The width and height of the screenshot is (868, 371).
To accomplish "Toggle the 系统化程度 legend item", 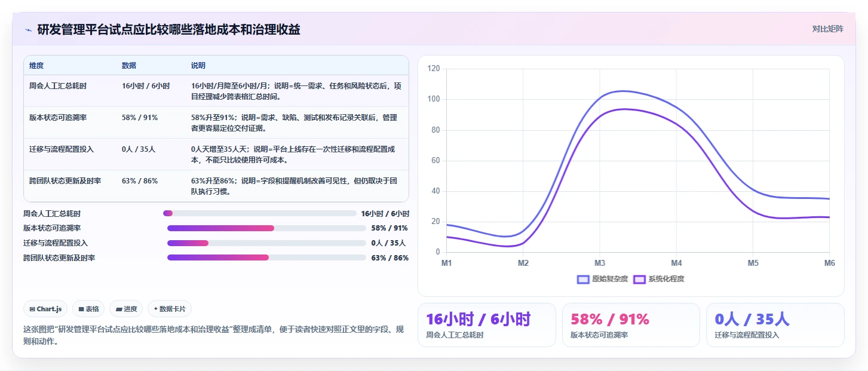I will click(x=659, y=279).
